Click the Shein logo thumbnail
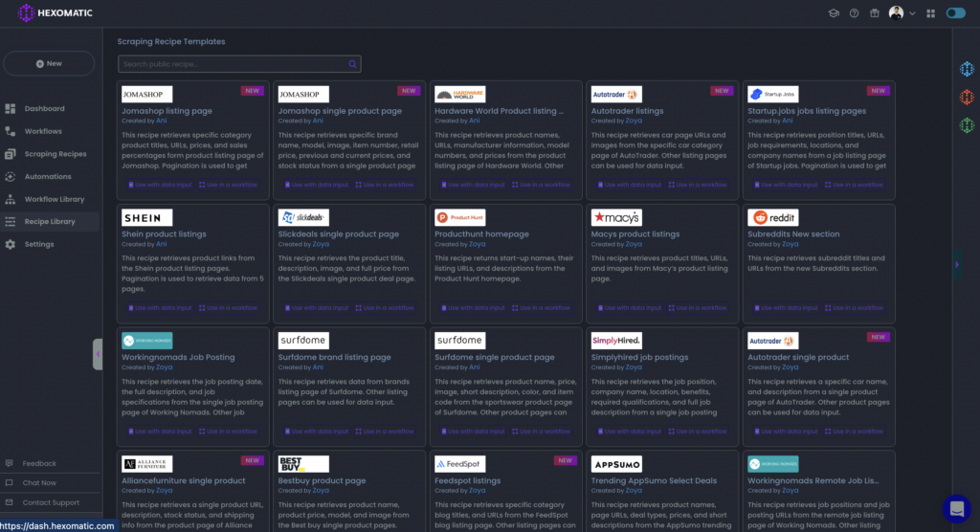The image size is (980, 532). [146, 217]
